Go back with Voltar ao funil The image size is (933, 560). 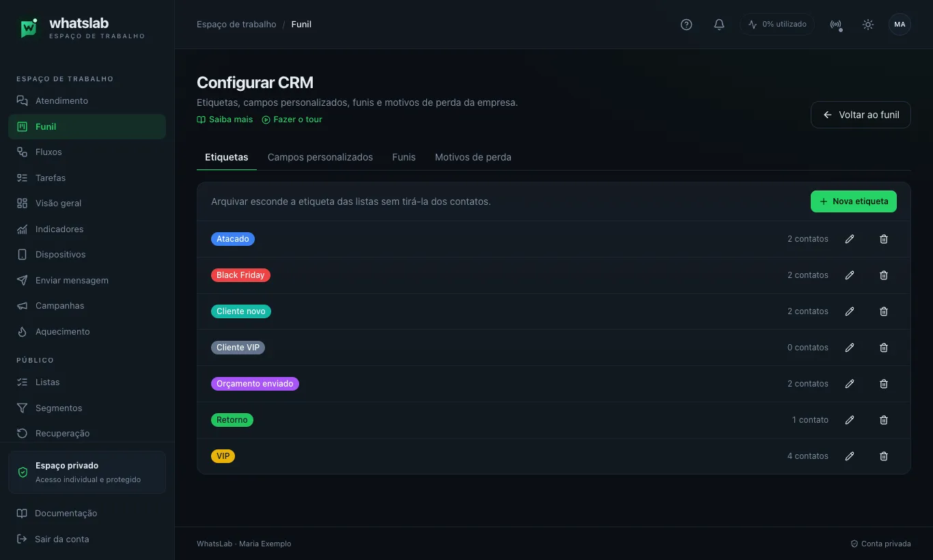(861, 115)
